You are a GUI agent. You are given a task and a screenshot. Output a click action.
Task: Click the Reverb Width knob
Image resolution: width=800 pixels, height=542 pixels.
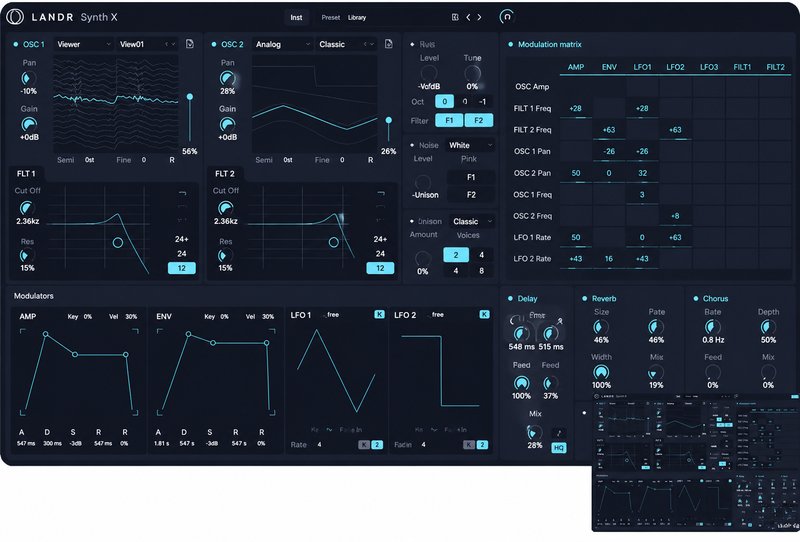point(601,372)
